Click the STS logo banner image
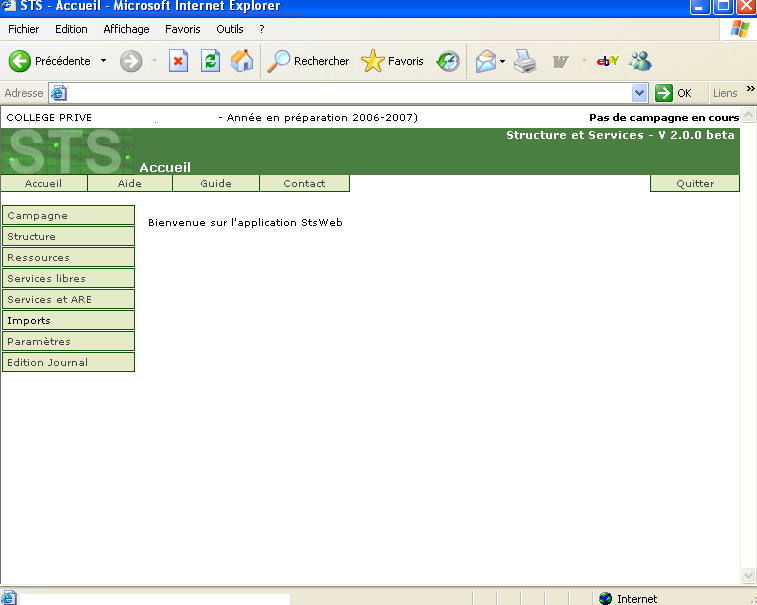 [67, 152]
